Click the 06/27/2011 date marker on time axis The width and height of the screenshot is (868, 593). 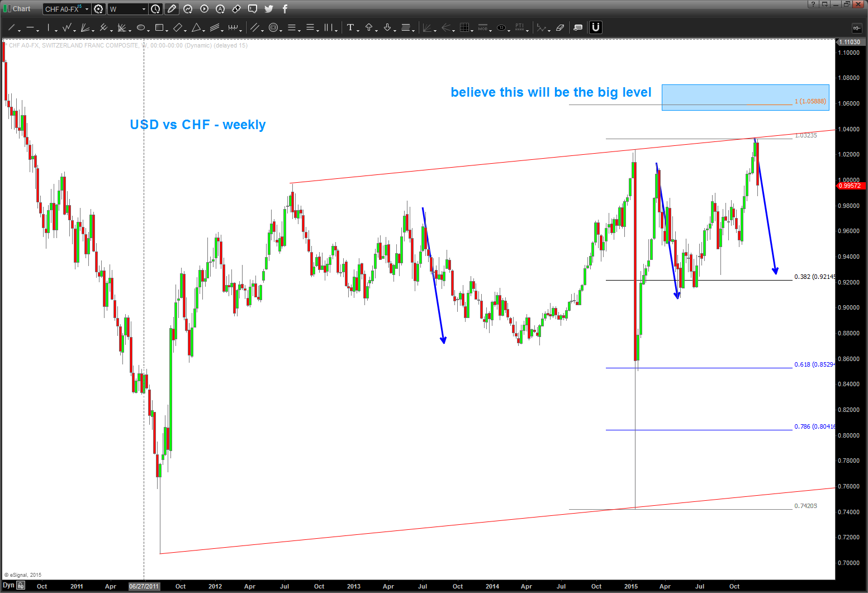coord(144,586)
